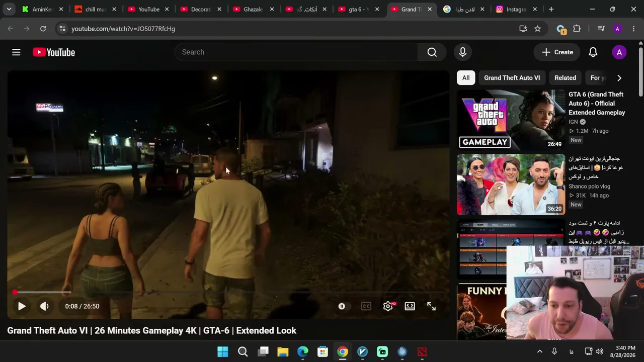Close the Ghazale browser tab

point(271,9)
